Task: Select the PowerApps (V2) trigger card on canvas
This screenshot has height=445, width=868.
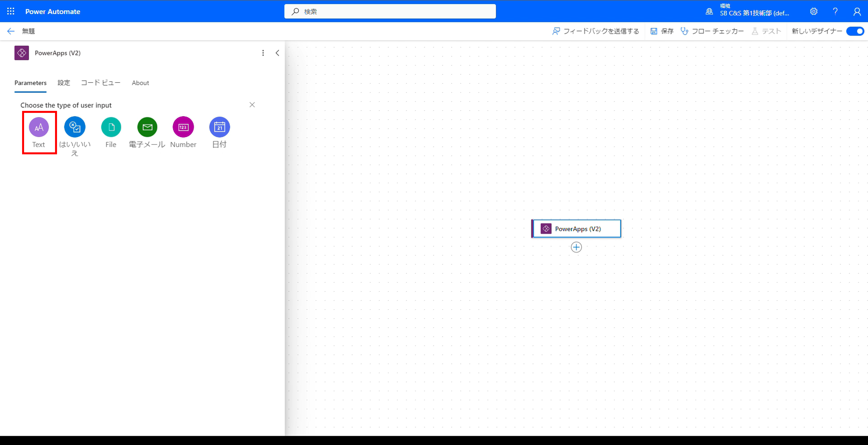Action: pyautogui.click(x=576, y=229)
